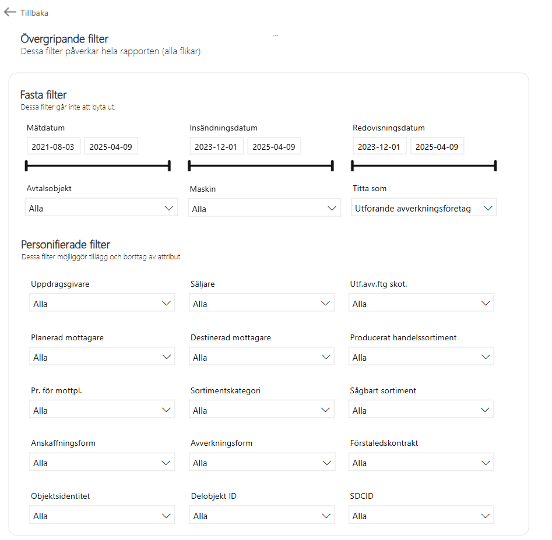Open the Producerat handelssortiment dropdown
Viewport: 552px width, 540px height.
point(421,357)
